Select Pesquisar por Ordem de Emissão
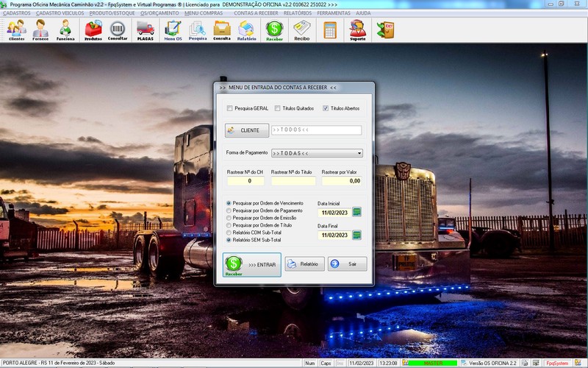Viewport: 588px width, 368px height. 229,218
